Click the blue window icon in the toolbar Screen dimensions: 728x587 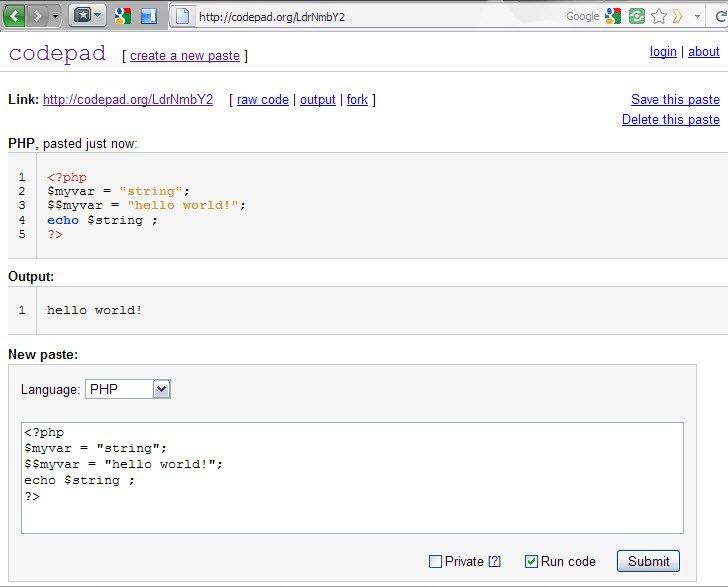[x=149, y=16]
